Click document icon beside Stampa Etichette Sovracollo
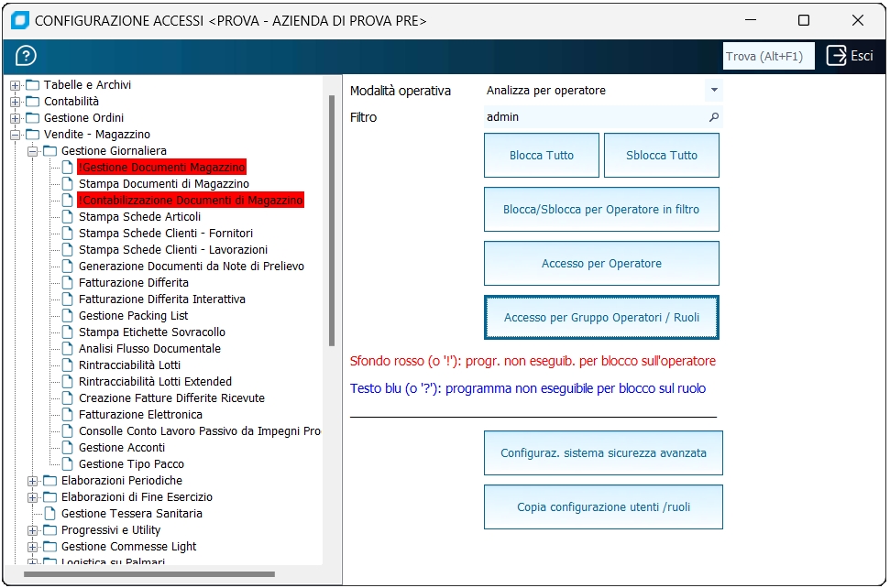 [68, 332]
